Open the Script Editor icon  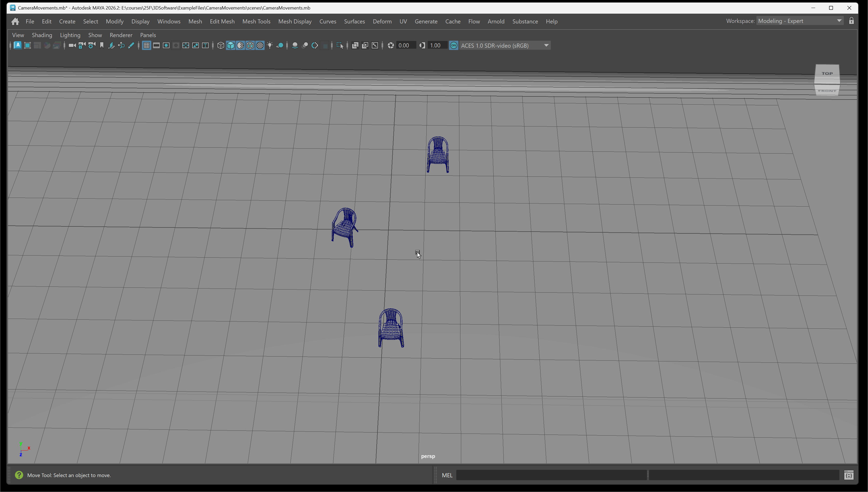click(x=848, y=476)
